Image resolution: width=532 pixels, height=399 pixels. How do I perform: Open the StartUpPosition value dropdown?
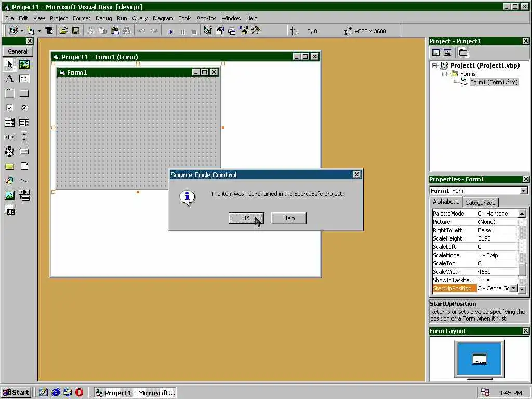pyautogui.click(x=514, y=288)
